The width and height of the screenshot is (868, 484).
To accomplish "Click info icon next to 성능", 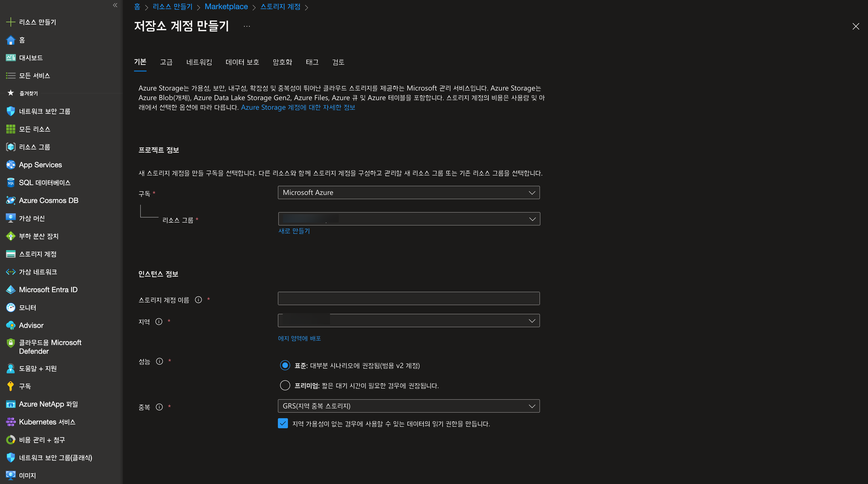I will point(159,361).
